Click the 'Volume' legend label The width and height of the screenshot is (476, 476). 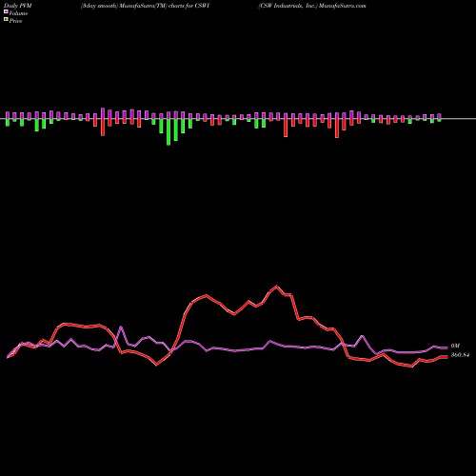point(18,13)
